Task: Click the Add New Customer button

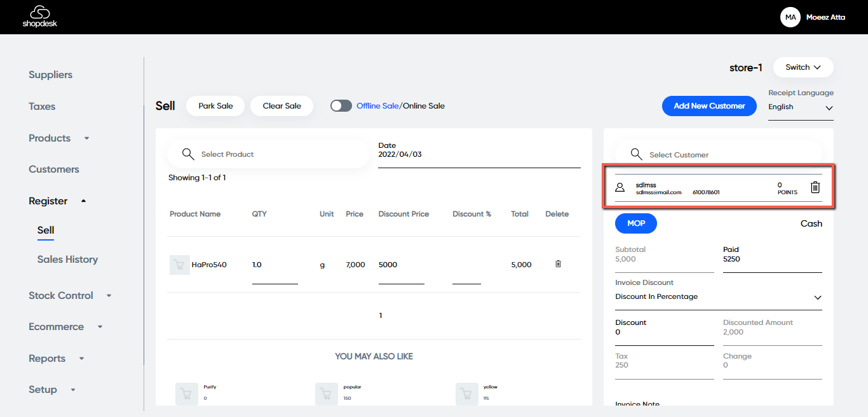Action: [709, 106]
